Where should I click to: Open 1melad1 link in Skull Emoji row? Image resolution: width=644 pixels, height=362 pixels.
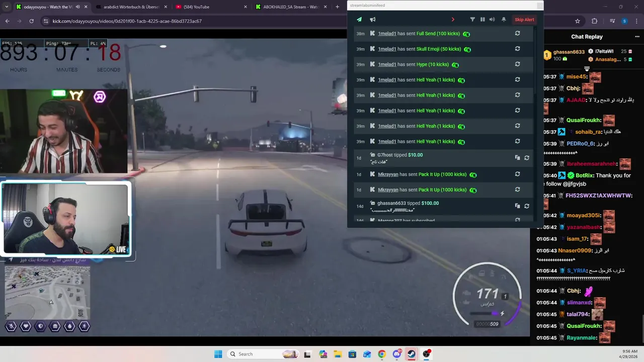[x=387, y=49]
